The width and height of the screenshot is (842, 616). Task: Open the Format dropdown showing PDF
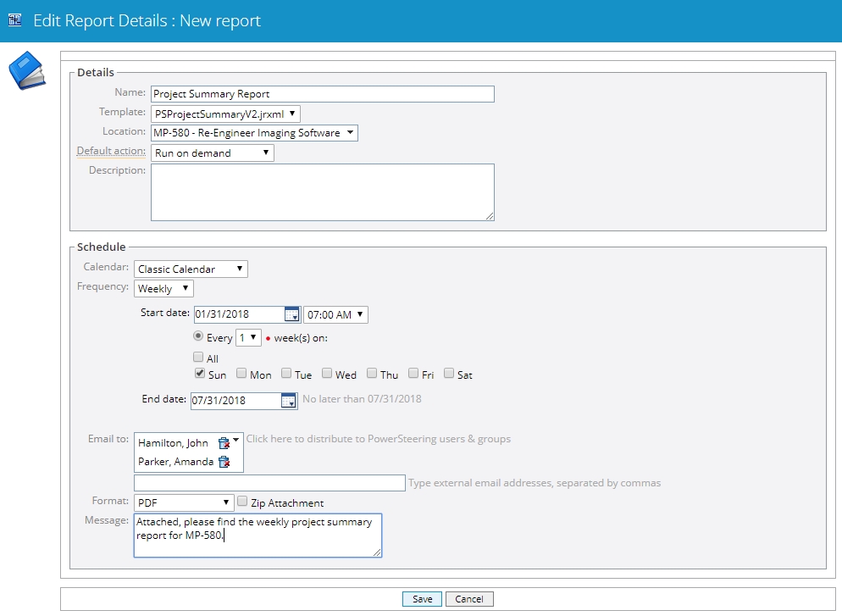tap(183, 502)
